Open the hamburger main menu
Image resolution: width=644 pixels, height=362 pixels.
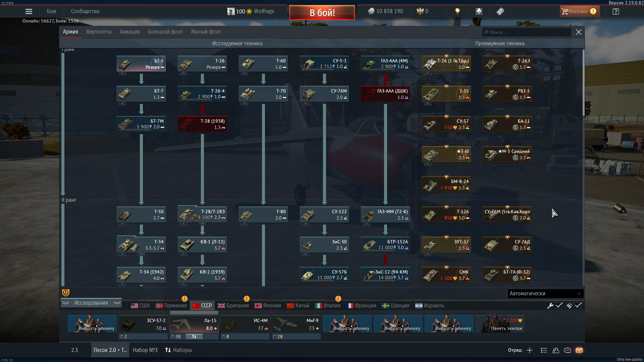29,11
